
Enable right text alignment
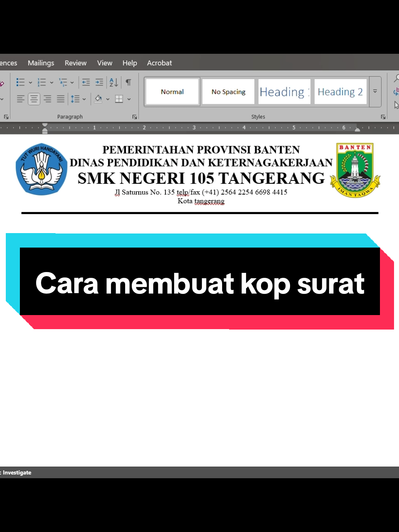click(47, 99)
